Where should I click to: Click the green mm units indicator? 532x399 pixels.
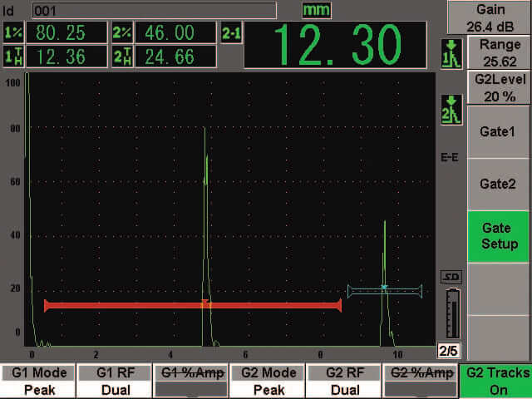point(316,10)
